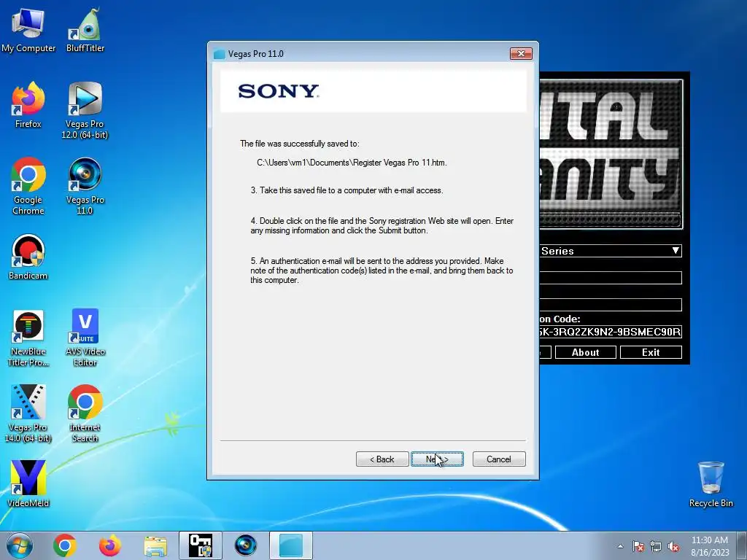
Task: Show hidden tray icons arrow
Action: coord(620,546)
